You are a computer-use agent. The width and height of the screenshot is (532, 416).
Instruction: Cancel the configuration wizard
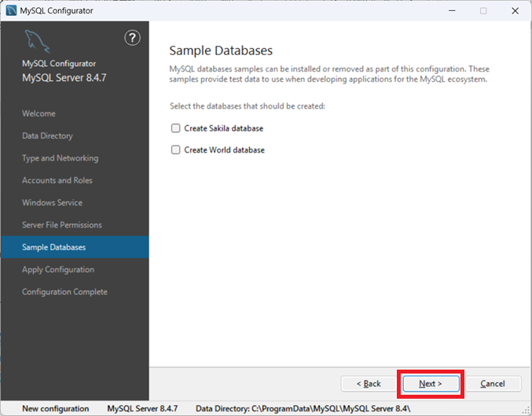click(492, 384)
